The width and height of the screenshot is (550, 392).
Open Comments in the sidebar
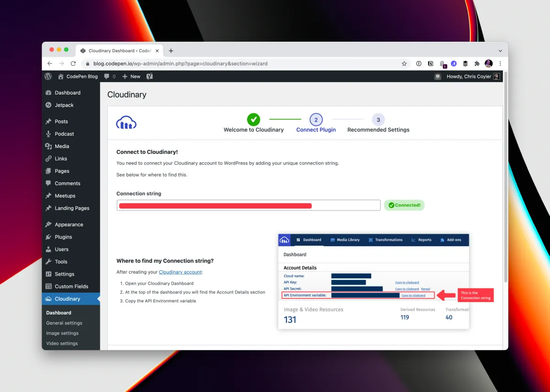tap(67, 183)
